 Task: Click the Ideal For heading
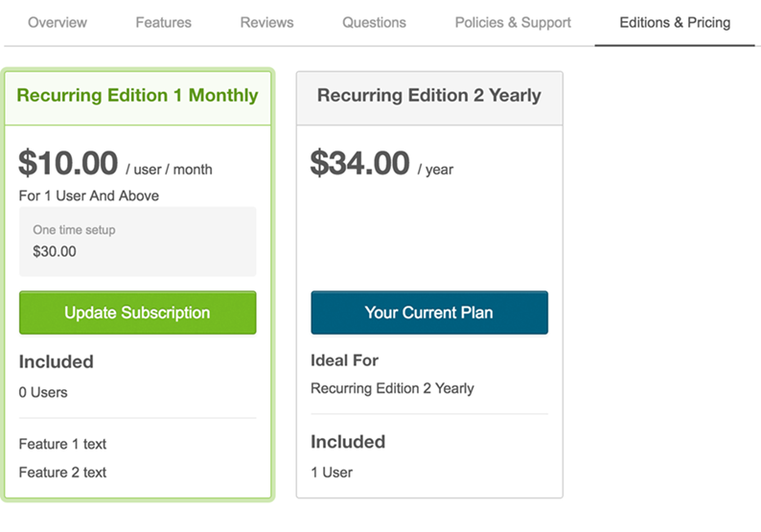pyautogui.click(x=344, y=360)
